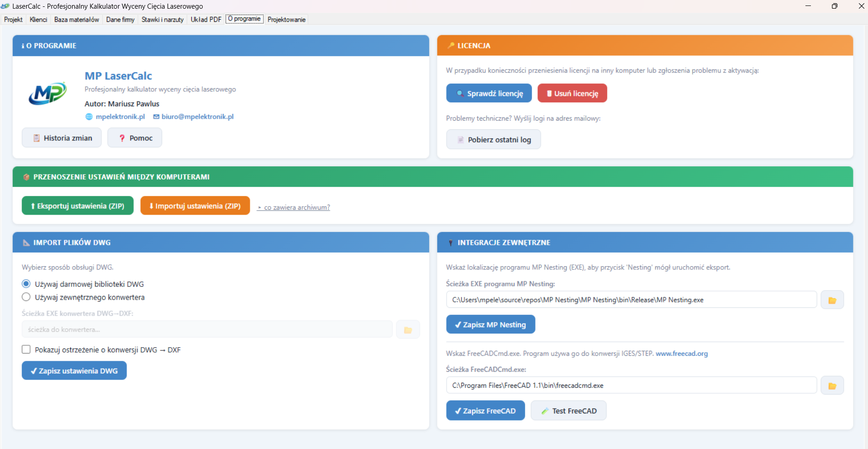Open the mpelektronik.pl website link
This screenshot has width=868, height=449.
point(121,117)
